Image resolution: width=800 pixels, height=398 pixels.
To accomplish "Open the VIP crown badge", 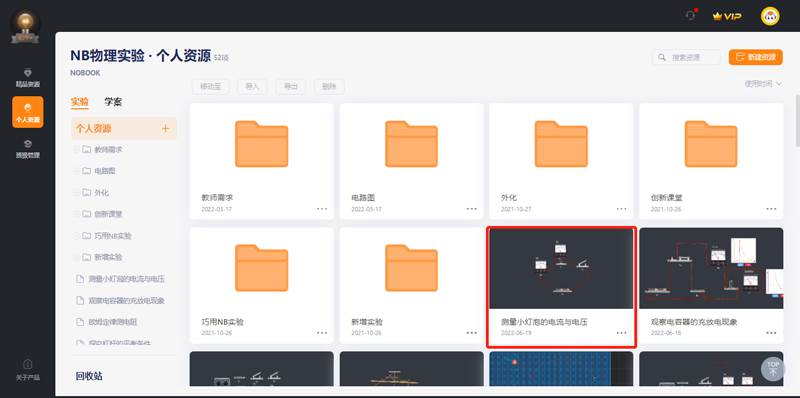I will click(727, 16).
